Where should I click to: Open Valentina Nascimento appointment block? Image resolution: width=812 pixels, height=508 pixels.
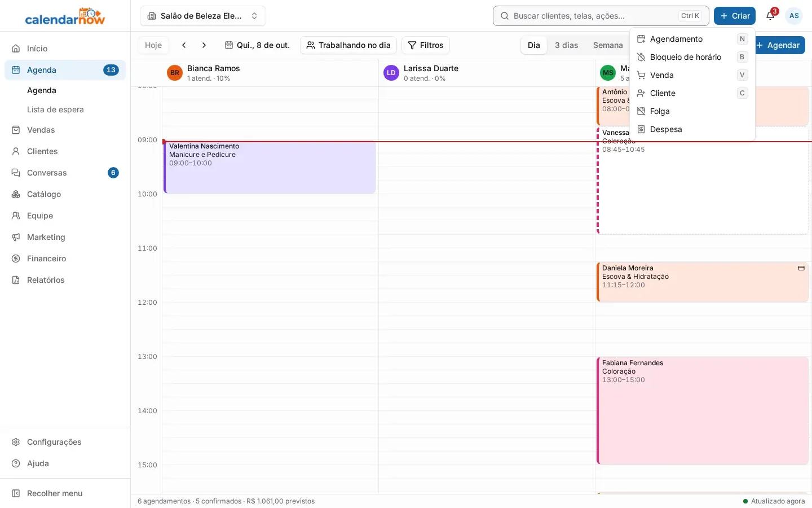270,167
